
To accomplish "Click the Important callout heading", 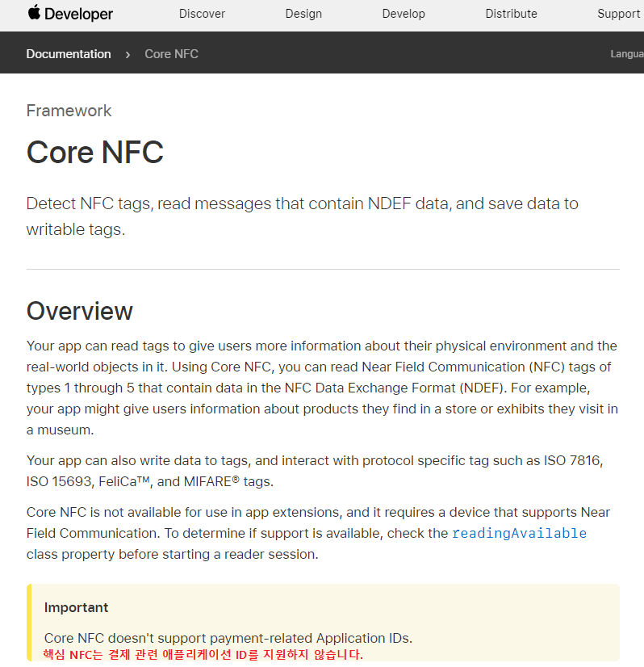I will (76, 607).
